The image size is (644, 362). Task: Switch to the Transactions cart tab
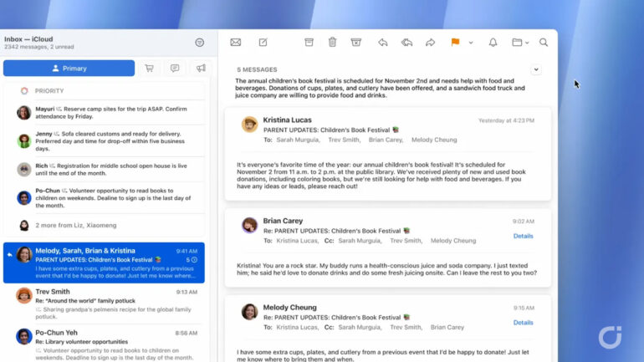[x=149, y=69]
